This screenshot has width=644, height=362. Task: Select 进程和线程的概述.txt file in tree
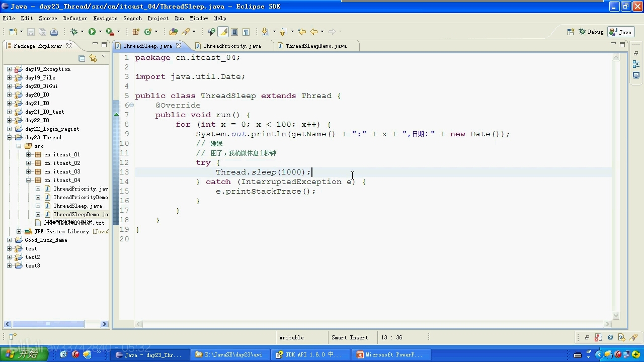tap(74, 223)
